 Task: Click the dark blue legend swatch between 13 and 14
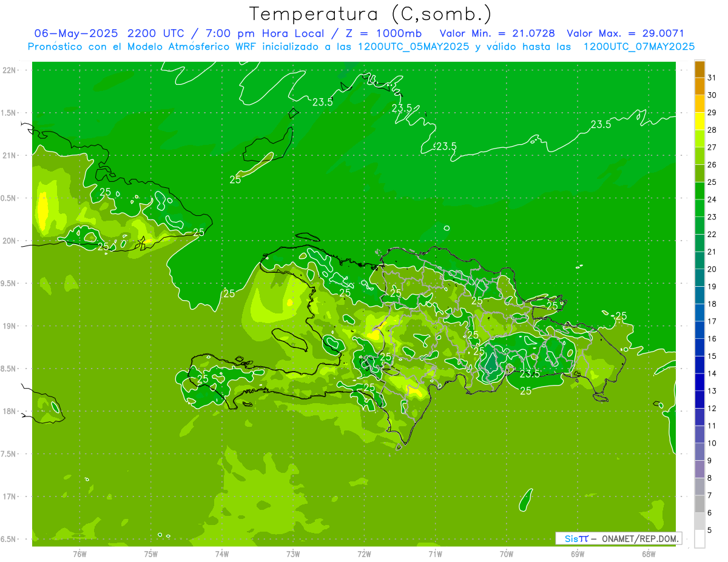click(x=699, y=383)
